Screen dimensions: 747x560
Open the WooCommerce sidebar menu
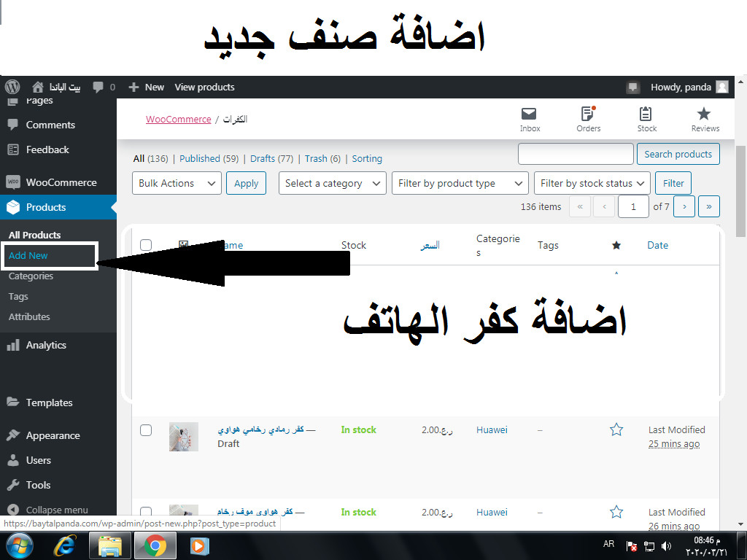pyautogui.click(x=61, y=182)
